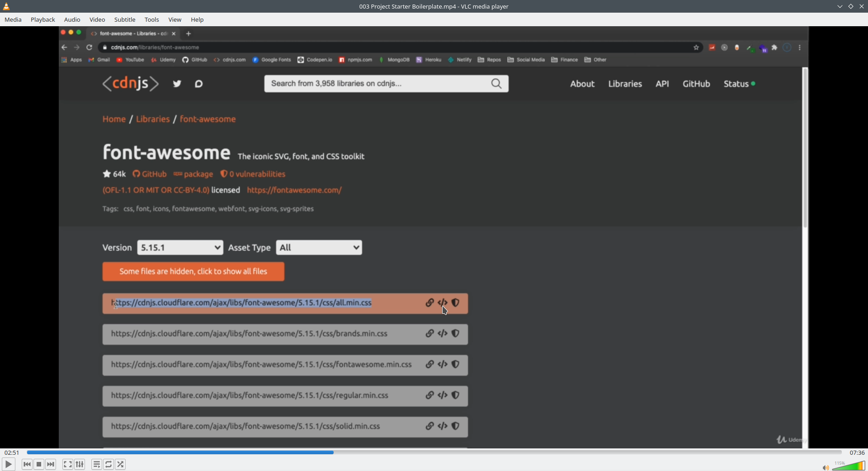Open the About page in cdnjs nav

[582, 84]
